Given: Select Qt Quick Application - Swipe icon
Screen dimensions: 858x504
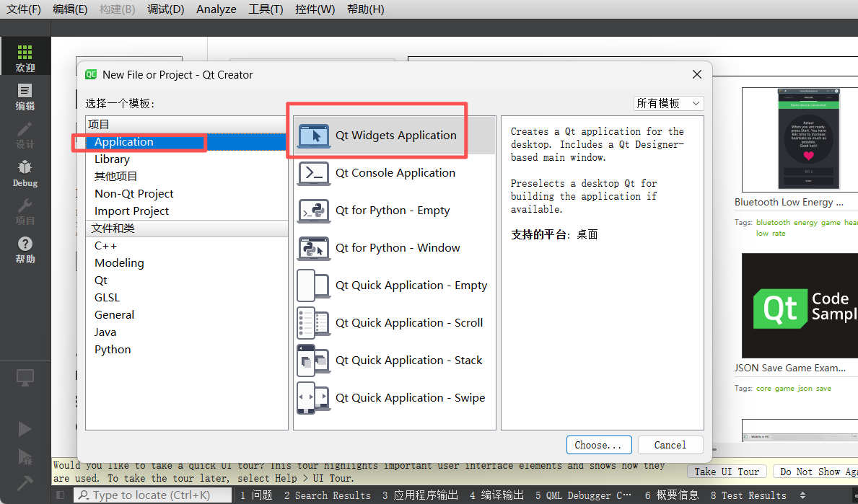Looking at the screenshot, I should point(314,398).
